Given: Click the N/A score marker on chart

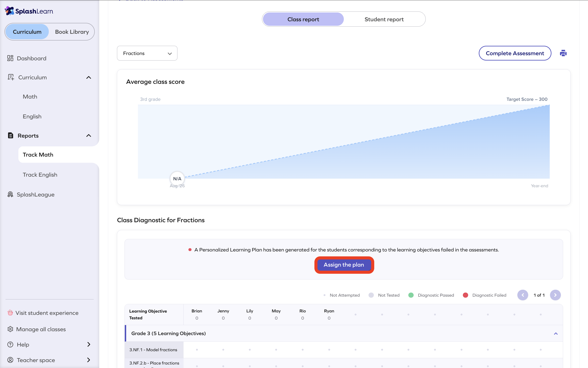Looking at the screenshot, I should [177, 179].
